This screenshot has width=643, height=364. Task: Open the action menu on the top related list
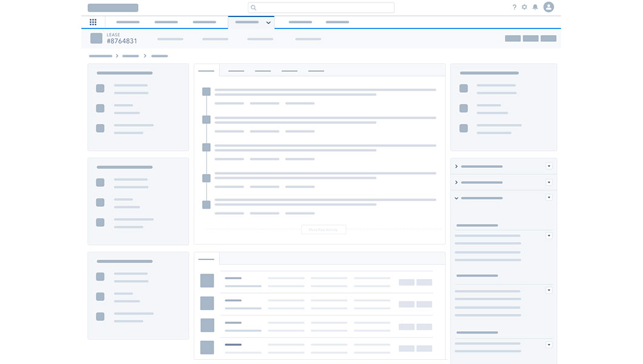(x=548, y=166)
